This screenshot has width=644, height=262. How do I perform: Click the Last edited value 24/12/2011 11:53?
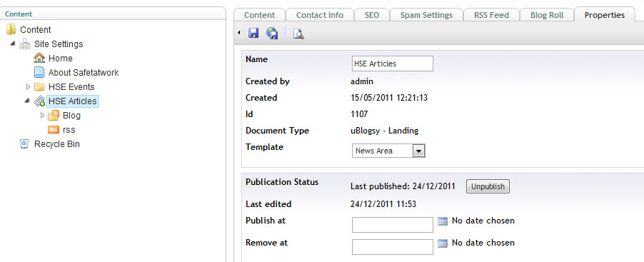tap(384, 204)
